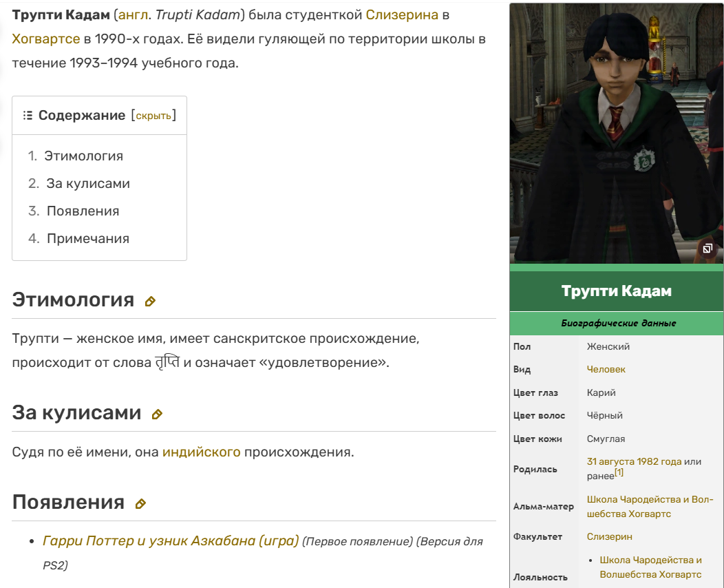This screenshot has width=724, height=588.
Task: Jump to contents entry Появления
Action: point(83,211)
